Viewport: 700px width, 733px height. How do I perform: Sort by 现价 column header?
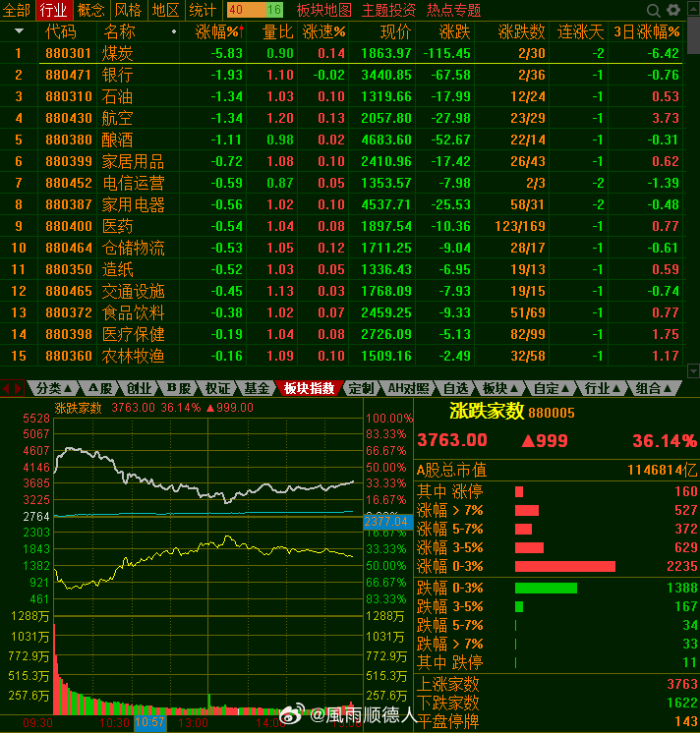[x=395, y=31]
